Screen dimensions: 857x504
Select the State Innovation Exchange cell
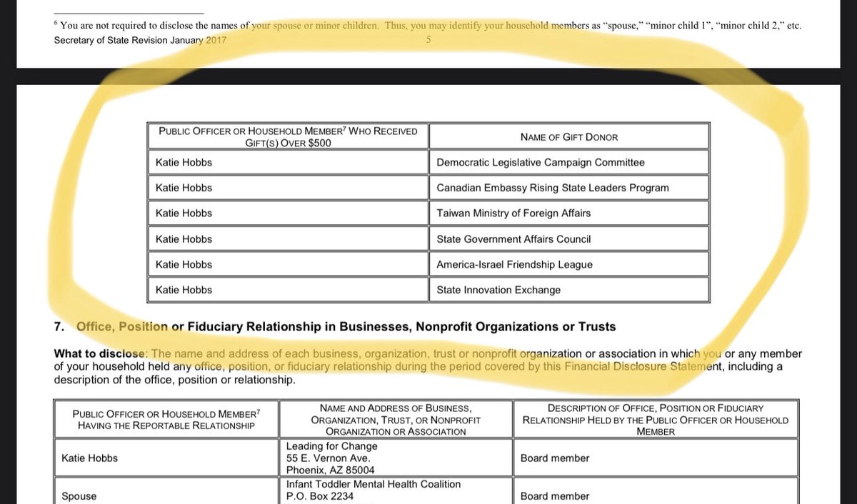[x=498, y=290]
